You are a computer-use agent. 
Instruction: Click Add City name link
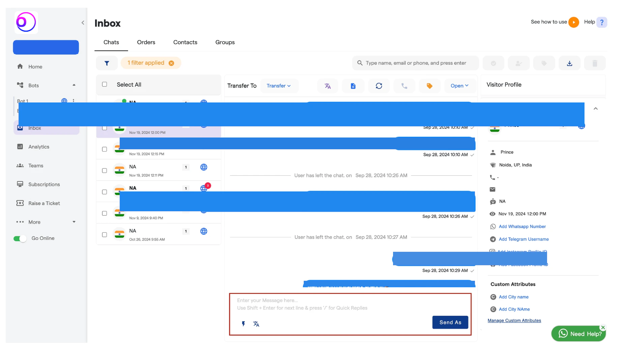pos(513,297)
